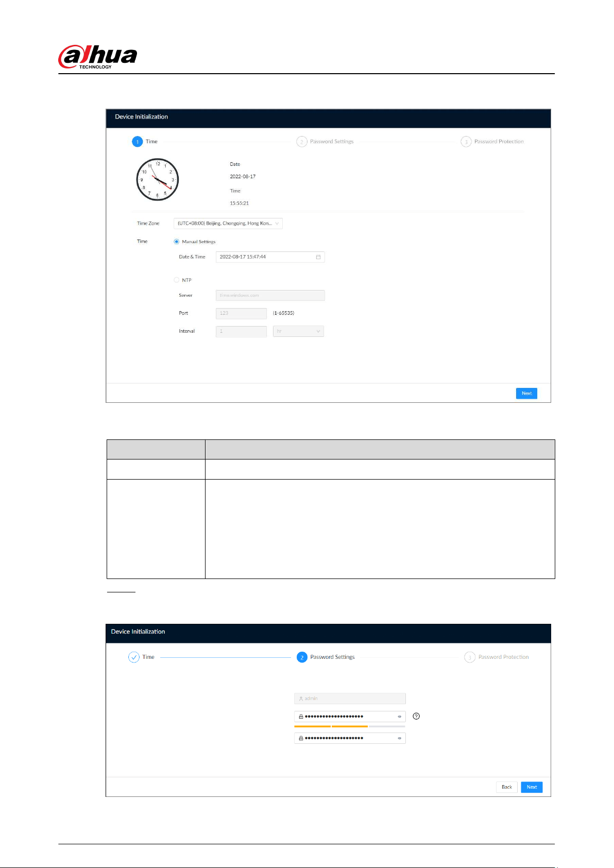Image resolution: width=614 pixels, height=868 pixels.
Task: Select the Manual Settings radio button
Action: pyautogui.click(x=177, y=242)
